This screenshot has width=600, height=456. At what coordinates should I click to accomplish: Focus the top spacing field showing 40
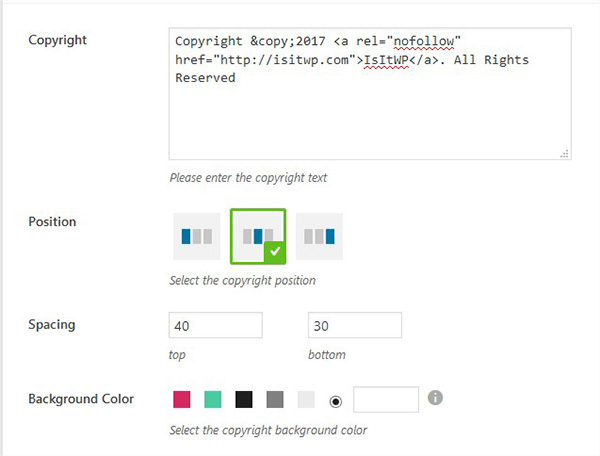(215, 325)
